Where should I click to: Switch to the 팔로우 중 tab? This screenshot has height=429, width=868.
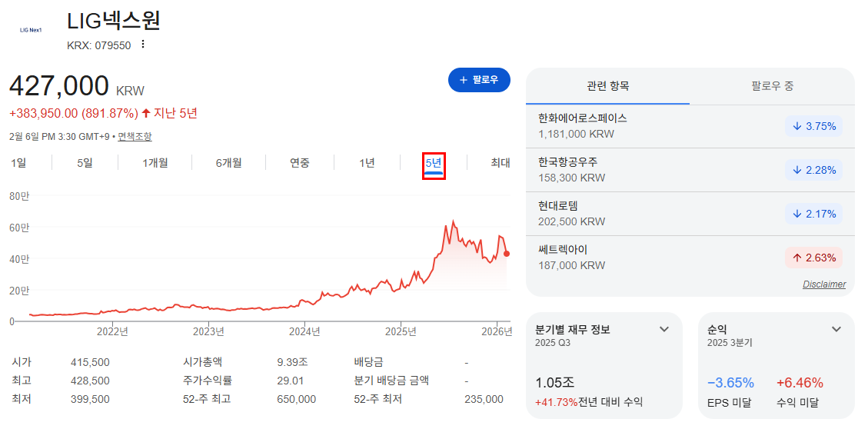tap(773, 86)
